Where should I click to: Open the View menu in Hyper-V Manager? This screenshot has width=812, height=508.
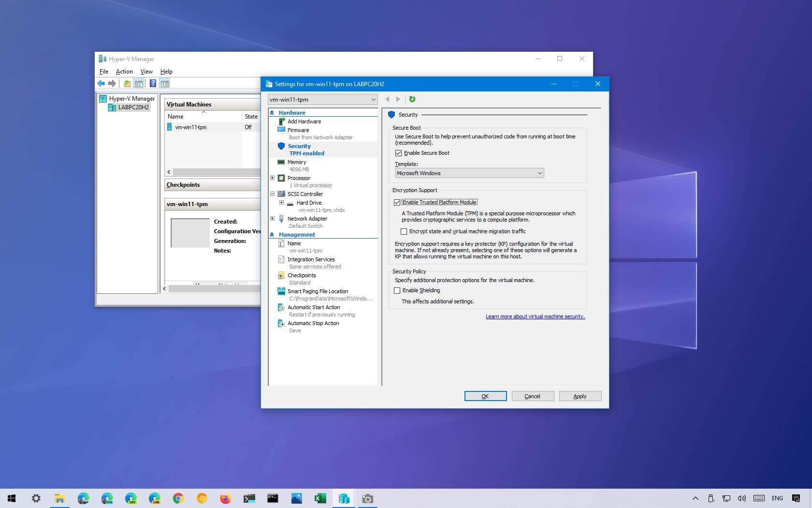coord(146,72)
